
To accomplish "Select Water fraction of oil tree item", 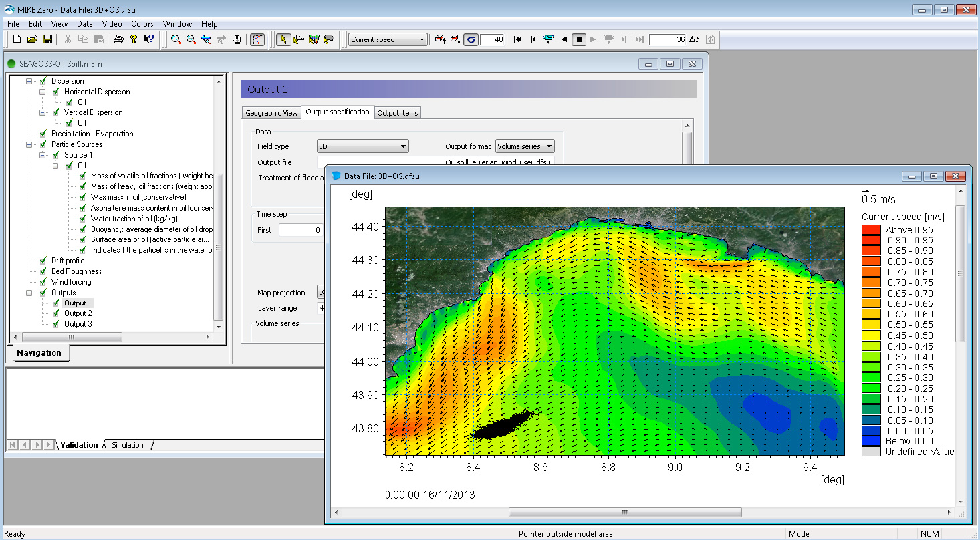I will [x=134, y=219].
